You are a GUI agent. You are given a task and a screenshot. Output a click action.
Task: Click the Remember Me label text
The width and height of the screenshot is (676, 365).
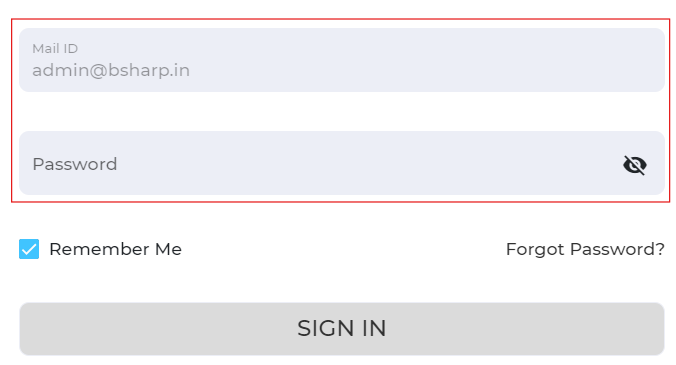click(x=116, y=249)
